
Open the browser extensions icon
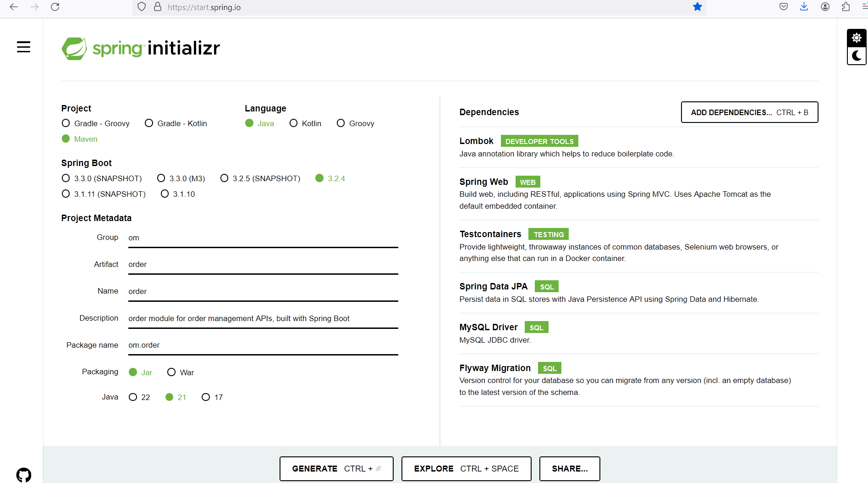(846, 7)
